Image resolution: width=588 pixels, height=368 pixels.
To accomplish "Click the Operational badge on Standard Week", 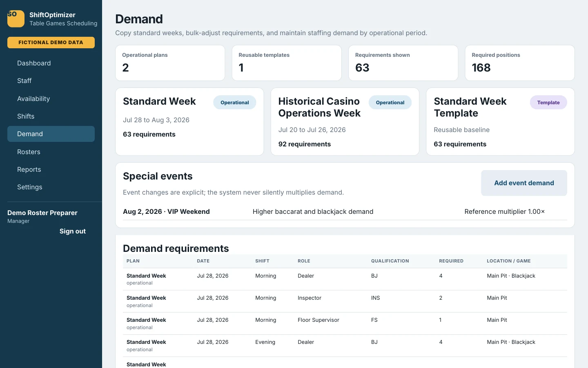I will click(235, 103).
